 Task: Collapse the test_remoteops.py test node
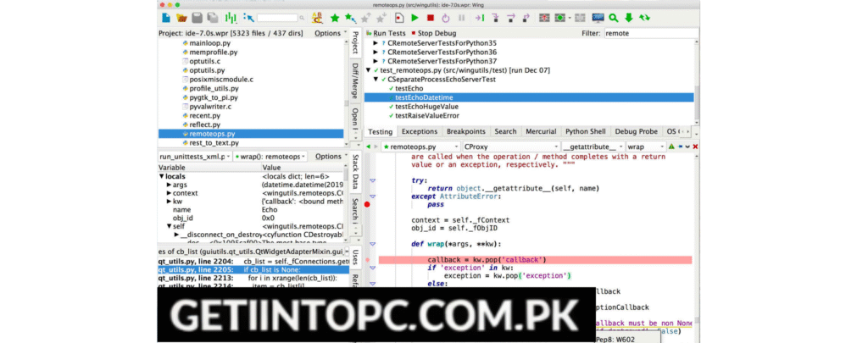click(x=369, y=70)
